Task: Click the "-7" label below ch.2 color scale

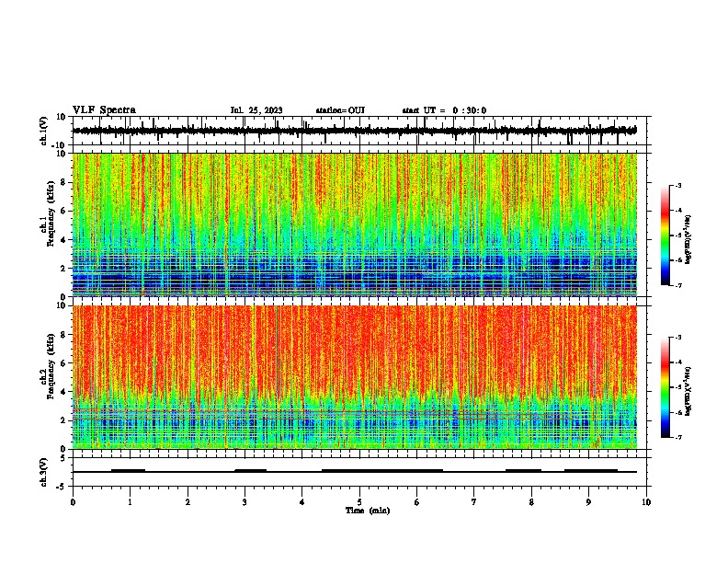Action: pyautogui.click(x=677, y=437)
